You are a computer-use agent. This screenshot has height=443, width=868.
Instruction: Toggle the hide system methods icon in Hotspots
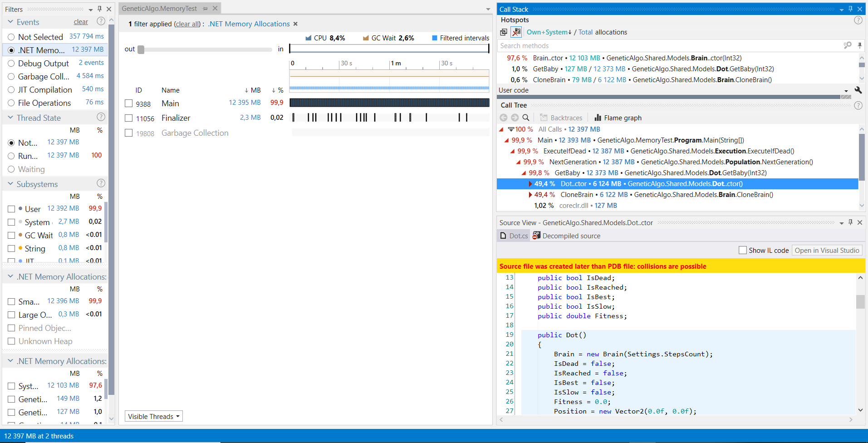(516, 32)
